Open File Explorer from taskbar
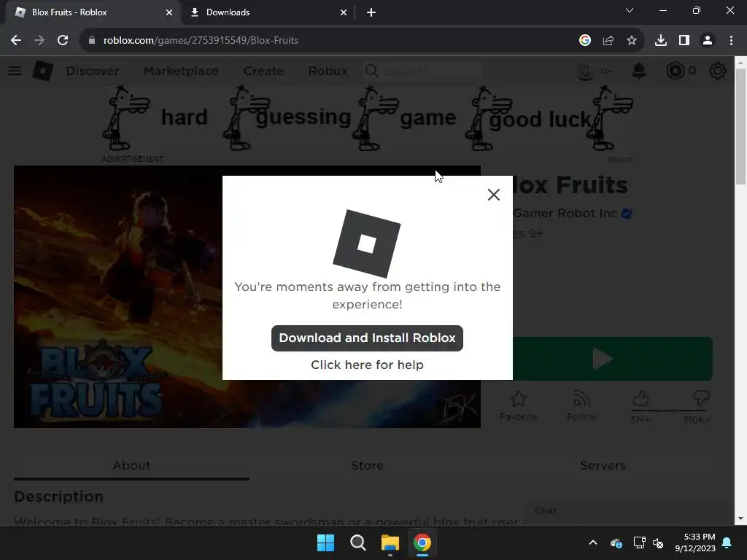747x560 pixels. click(x=390, y=542)
